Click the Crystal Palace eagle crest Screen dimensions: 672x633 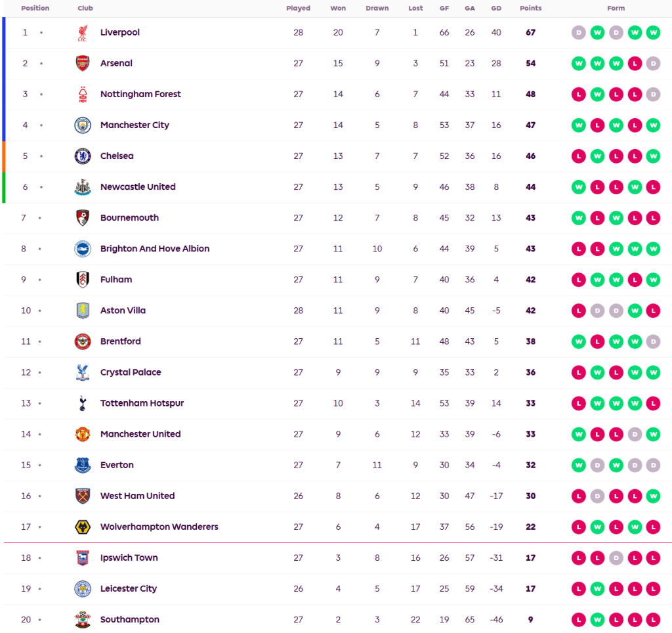pyautogui.click(x=82, y=372)
